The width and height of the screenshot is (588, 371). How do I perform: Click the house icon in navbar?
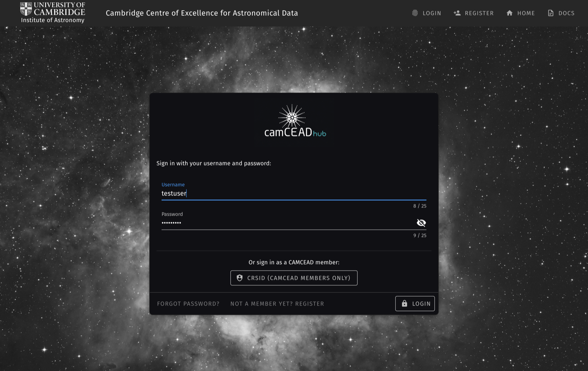[509, 13]
